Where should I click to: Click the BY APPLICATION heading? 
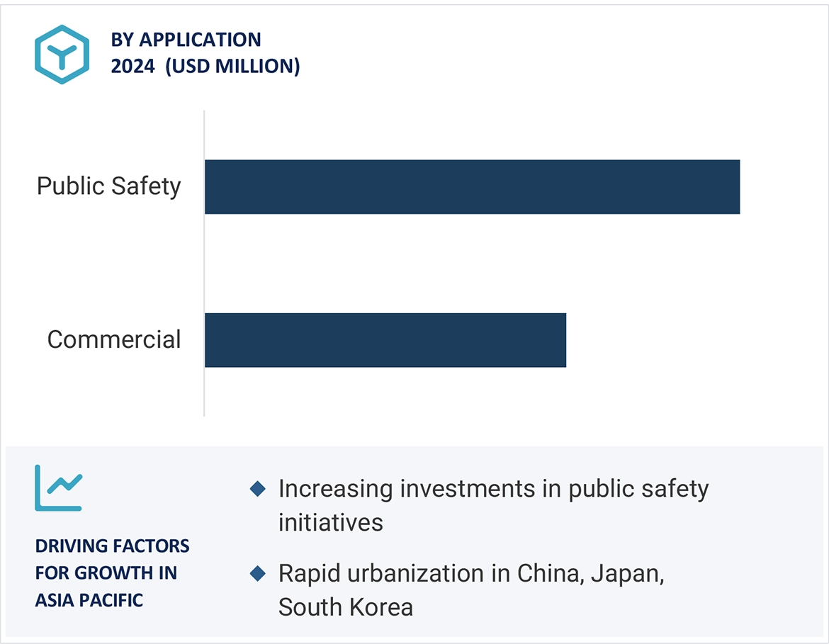tap(186, 40)
